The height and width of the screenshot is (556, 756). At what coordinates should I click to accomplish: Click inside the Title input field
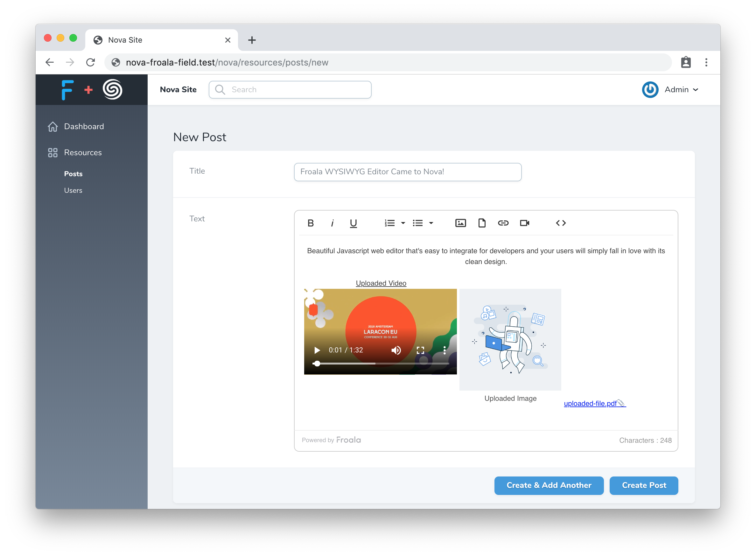pos(407,172)
